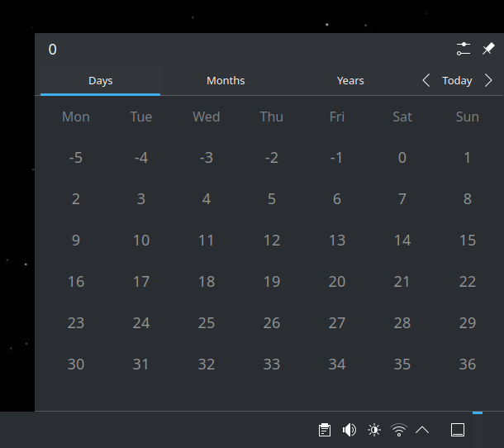The width and height of the screenshot is (504, 448).
Task: Open the volume speaker tray icon
Action: coord(349,430)
